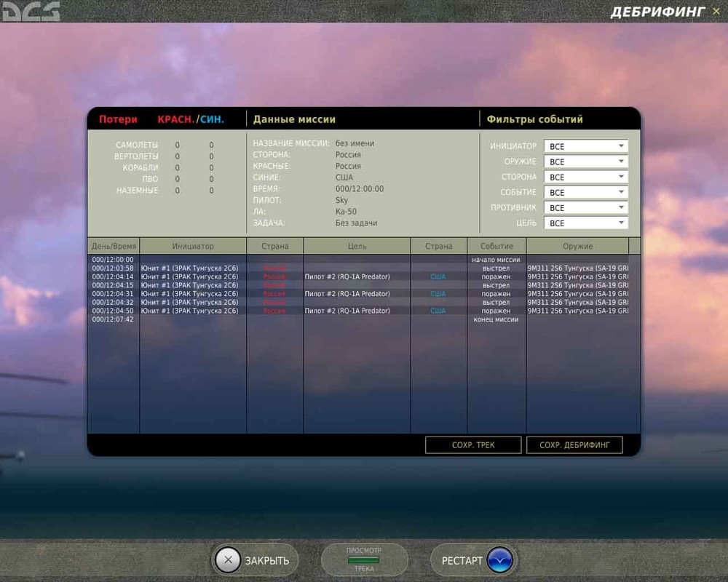Click the Самолеты losses row label
The height and width of the screenshot is (582, 728).
pyautogui.click(x=137, y=145)
